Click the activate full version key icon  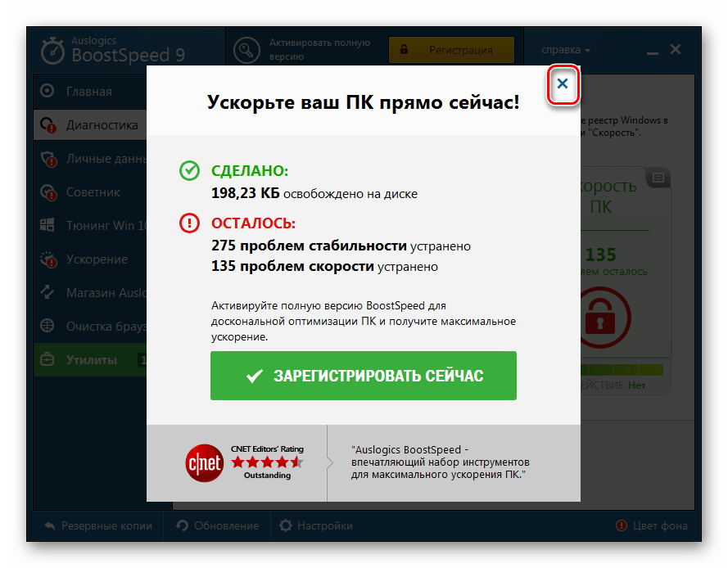(246, 50)
